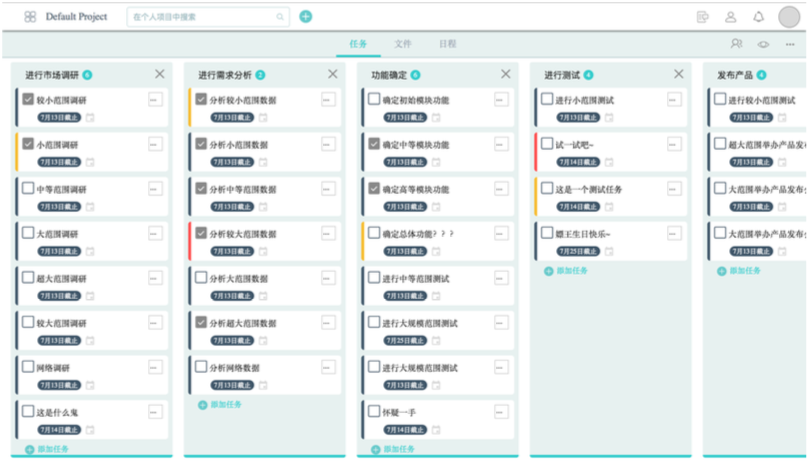Switch to the 任务 tab
The width and height of the screenshot is (812, 462).
pyautogui.click(x=358, y=44)
